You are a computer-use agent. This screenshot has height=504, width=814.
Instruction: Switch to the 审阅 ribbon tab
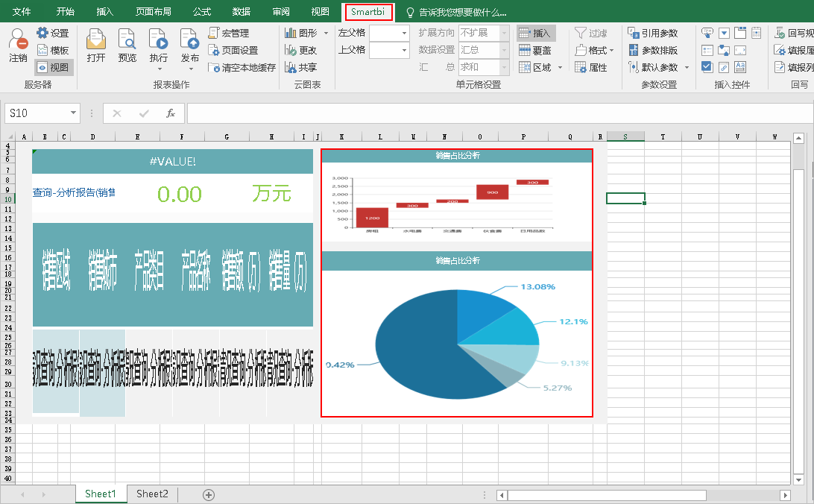click(x=281, y=11)
